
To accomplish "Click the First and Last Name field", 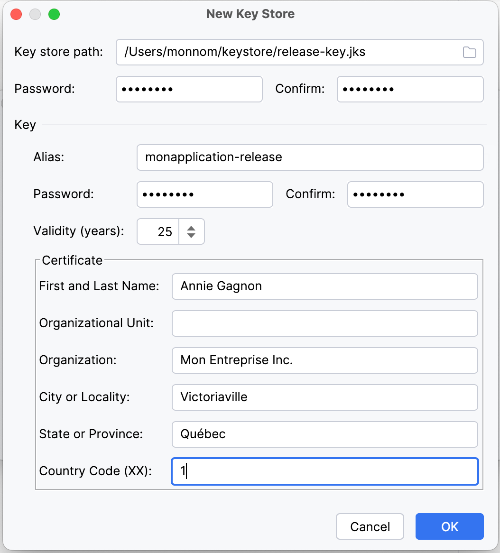I will coord(325,286).
